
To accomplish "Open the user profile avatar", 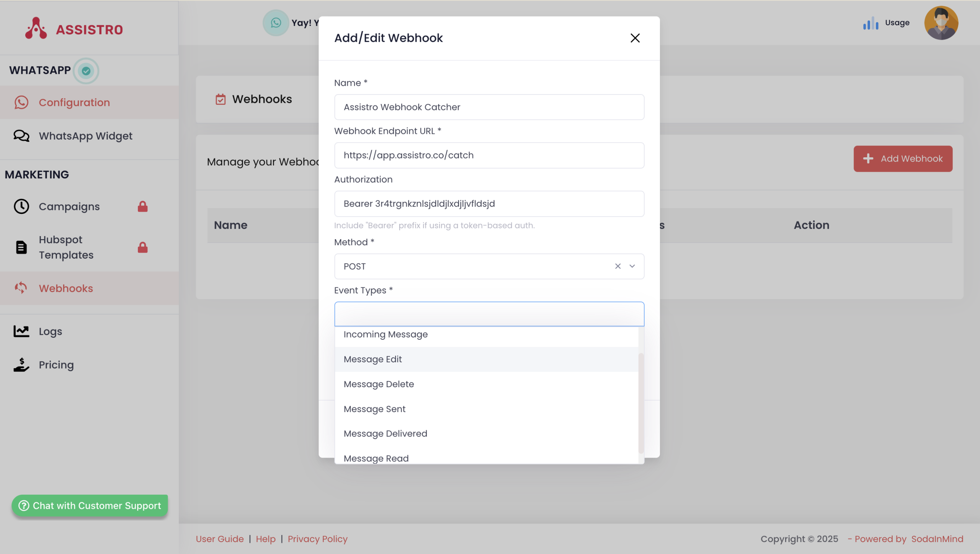I will tap(941, 23).
